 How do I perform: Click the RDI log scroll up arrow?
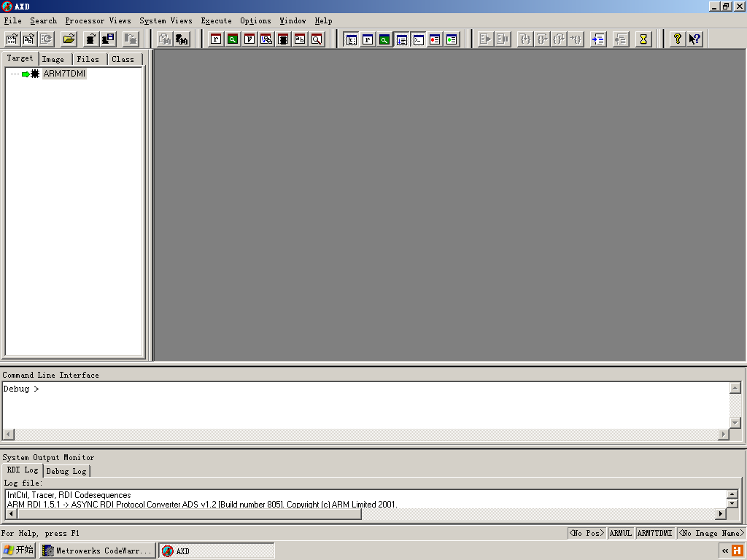click(732, 494)
